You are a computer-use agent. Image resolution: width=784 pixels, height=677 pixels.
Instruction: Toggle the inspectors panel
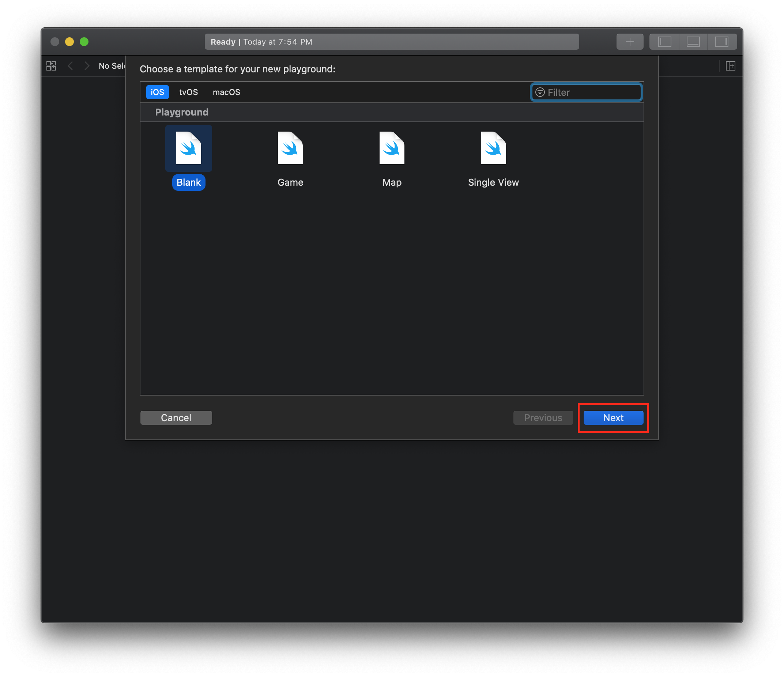tap(721, 42)
